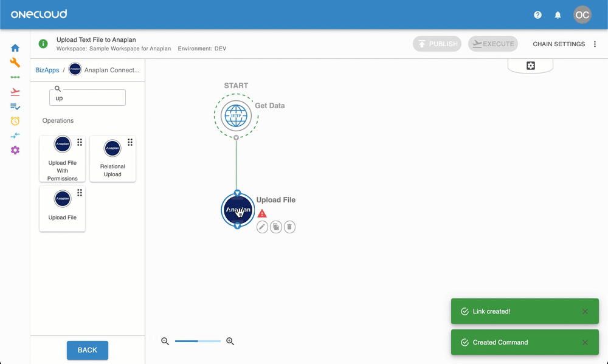
Task: Go to BizApps breadcrumb link
Action: pos(47,70)
